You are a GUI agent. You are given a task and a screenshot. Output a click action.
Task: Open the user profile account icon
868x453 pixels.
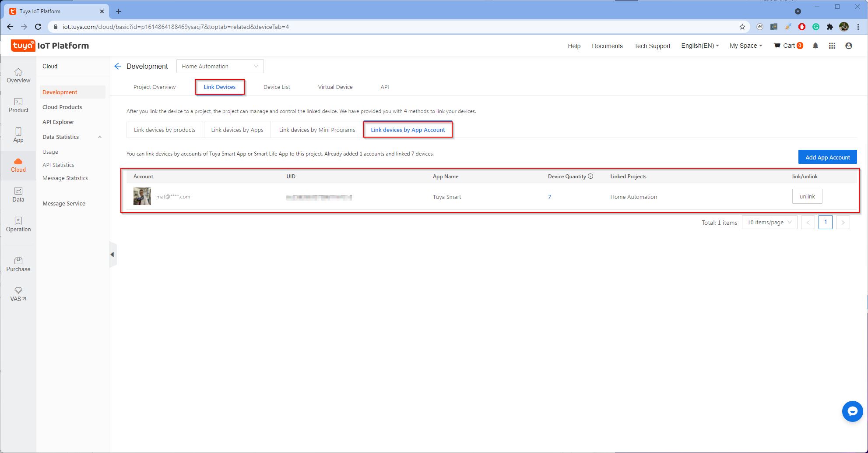849,46
